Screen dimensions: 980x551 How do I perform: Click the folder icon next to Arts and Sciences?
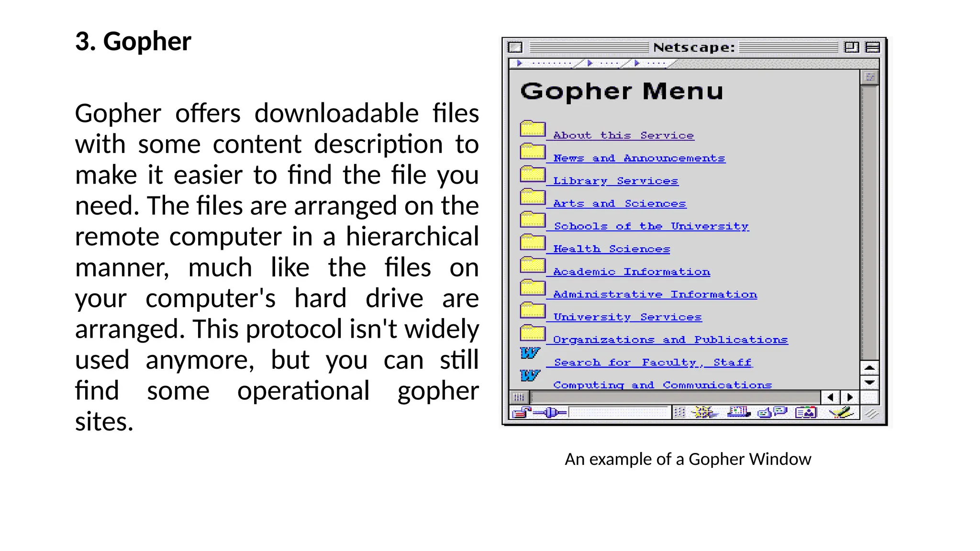coord(533,196)
